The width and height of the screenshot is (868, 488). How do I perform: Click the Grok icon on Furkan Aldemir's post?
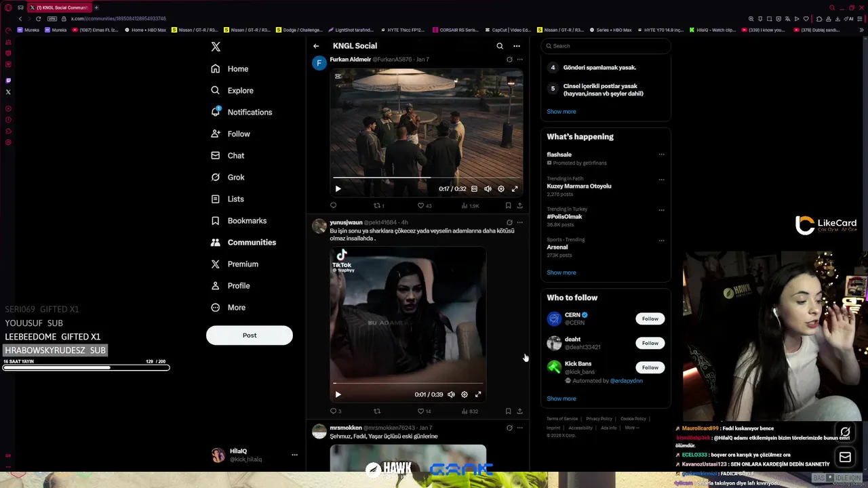[509, 60]
